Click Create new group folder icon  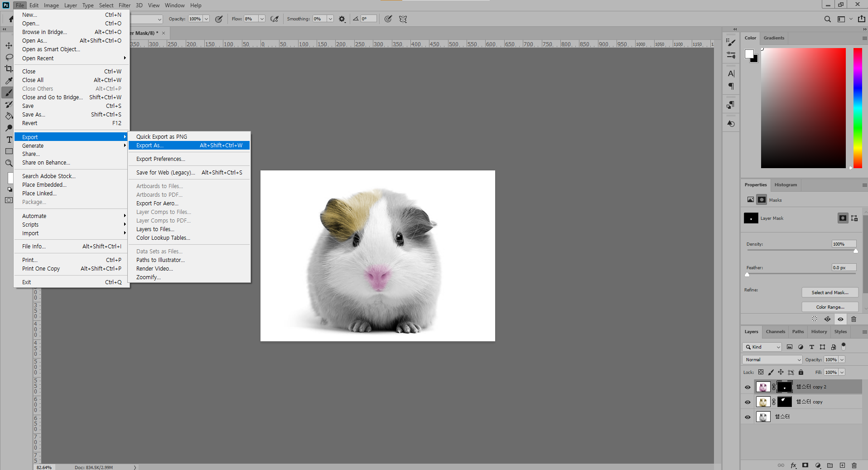pyautogui.click(x=830, y=465)
